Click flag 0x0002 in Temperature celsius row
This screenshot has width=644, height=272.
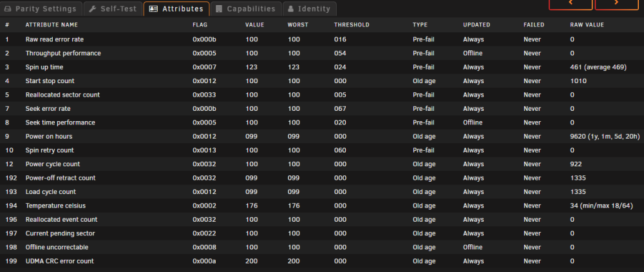205,206
